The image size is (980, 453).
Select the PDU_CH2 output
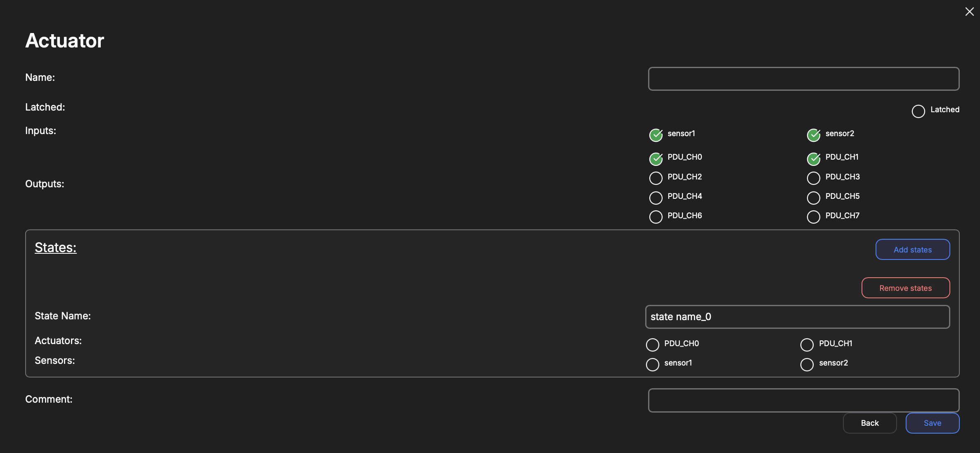(656, 178)
